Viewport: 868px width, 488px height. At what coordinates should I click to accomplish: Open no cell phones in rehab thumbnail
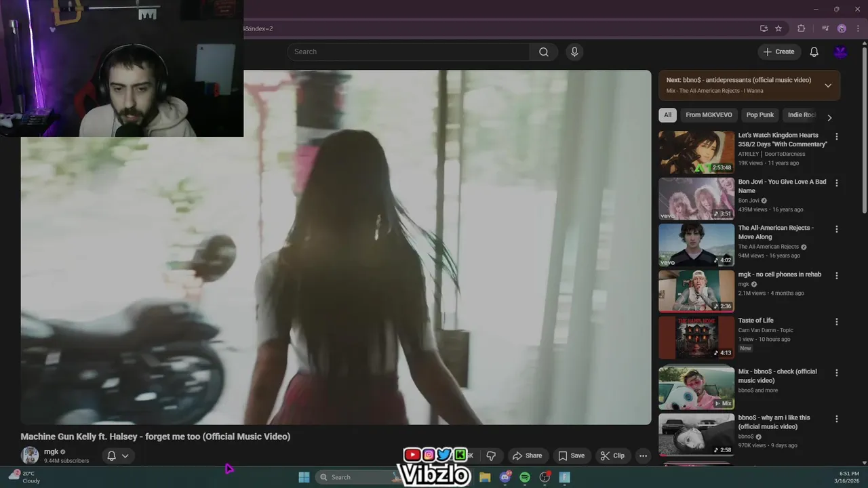pos(696,291)
